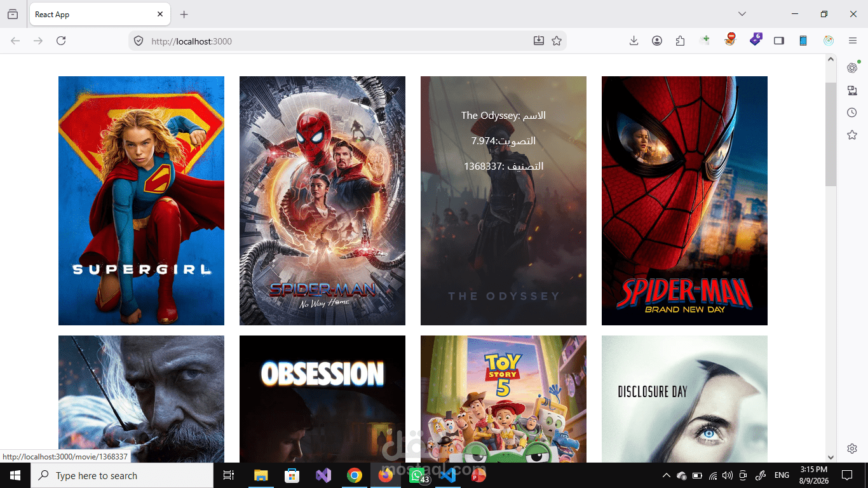This screenshot has width=868, height=488.
Task: Click the taskbar search box
Action: [122, 475]
